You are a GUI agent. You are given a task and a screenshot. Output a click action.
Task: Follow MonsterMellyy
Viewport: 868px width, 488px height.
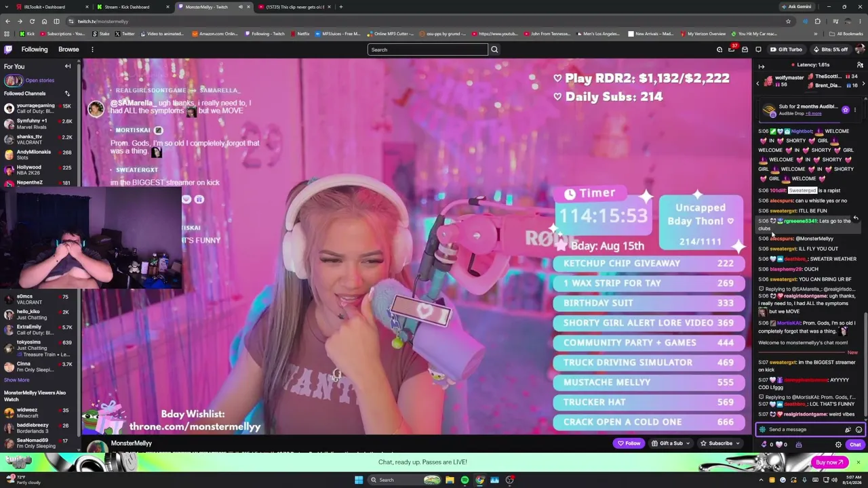[629, 444]
